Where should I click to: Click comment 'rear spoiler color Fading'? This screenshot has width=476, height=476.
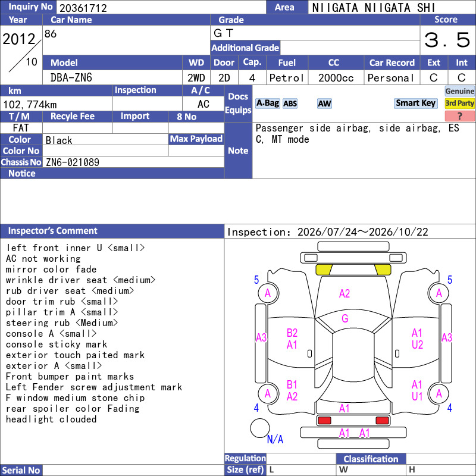[73, 409]
